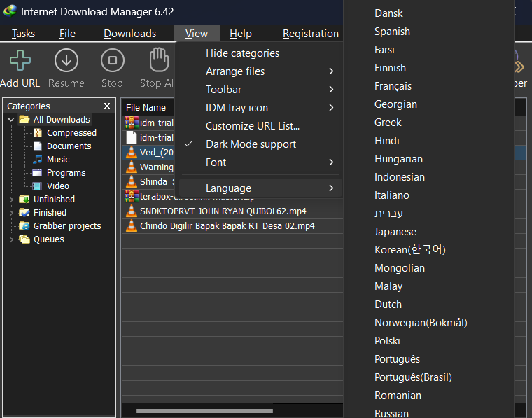Click the Internet Download Manager logo icon
The height and width of the screenshot is (418, 532).
(x=10, y=11)
